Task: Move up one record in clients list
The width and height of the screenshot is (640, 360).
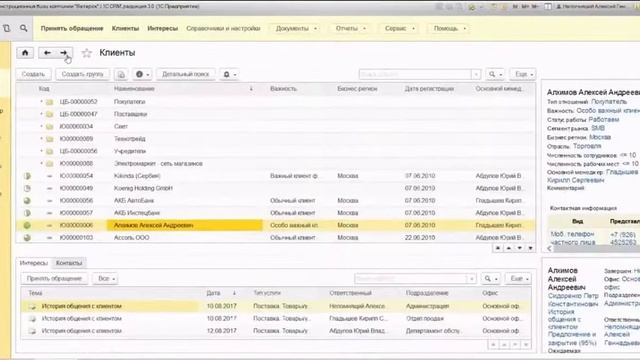Action: coord(509,248)
